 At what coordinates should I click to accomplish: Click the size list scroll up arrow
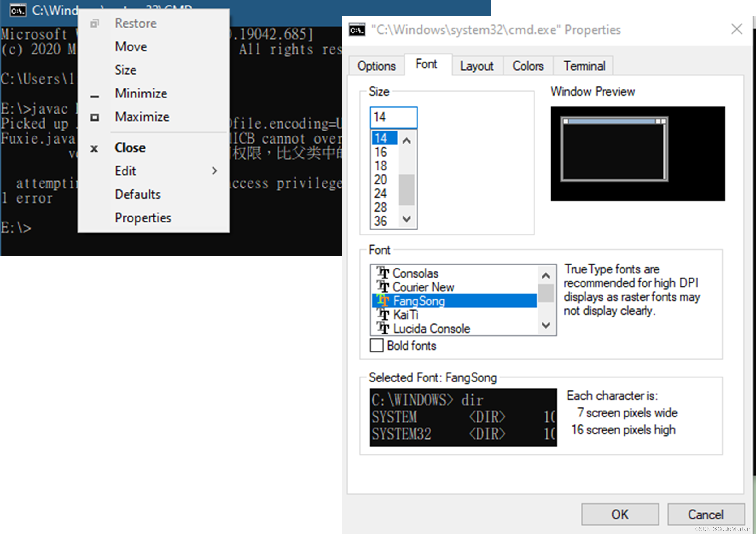tap(407, 140)
